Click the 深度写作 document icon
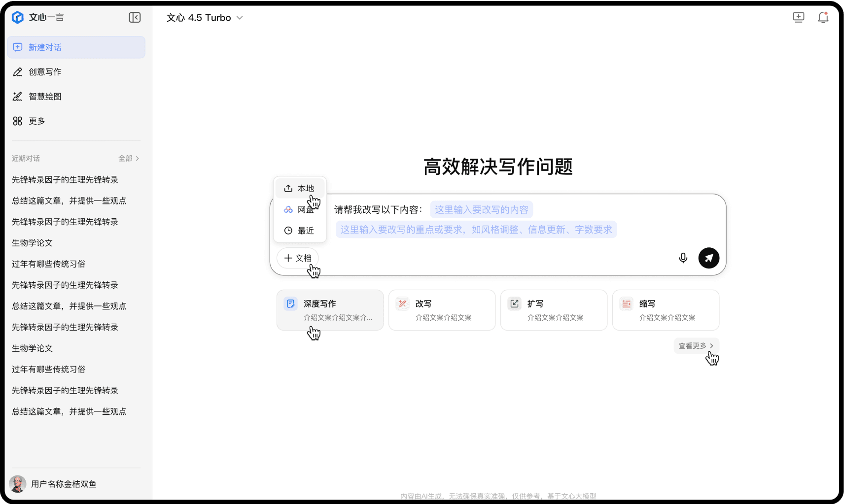This screenshot has height=504, width=844. 291,304
